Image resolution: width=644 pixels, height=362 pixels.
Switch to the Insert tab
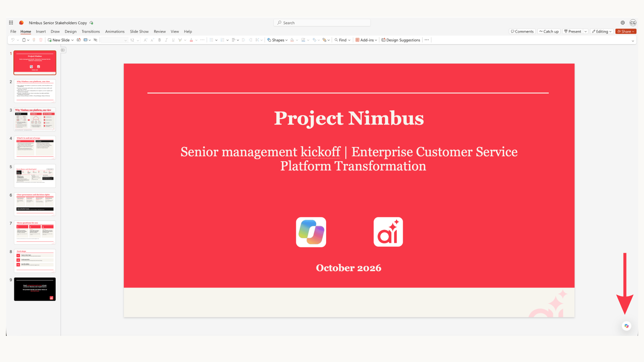41,32
